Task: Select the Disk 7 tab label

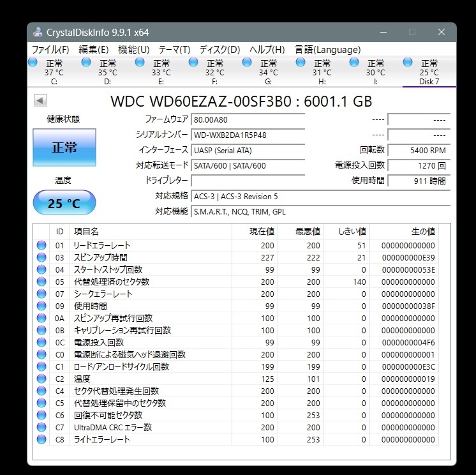Action: point(429,82)
